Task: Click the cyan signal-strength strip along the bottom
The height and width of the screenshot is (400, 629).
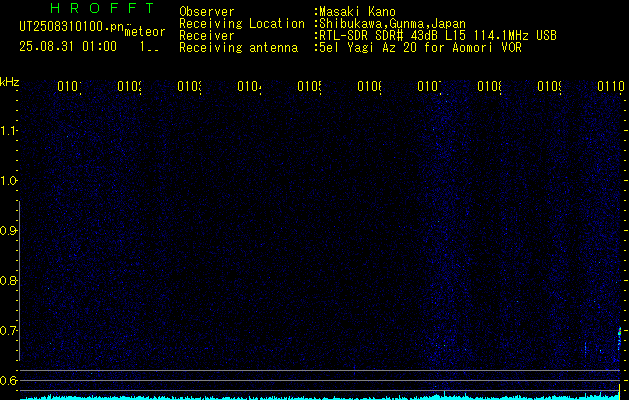Action: pos(321,397)
